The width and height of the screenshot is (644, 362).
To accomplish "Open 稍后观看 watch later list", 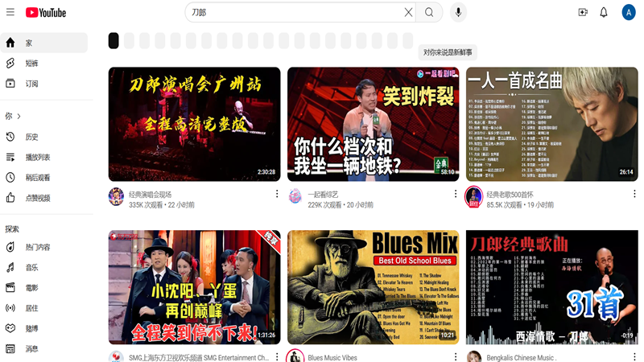I will [x=37, y=178].
